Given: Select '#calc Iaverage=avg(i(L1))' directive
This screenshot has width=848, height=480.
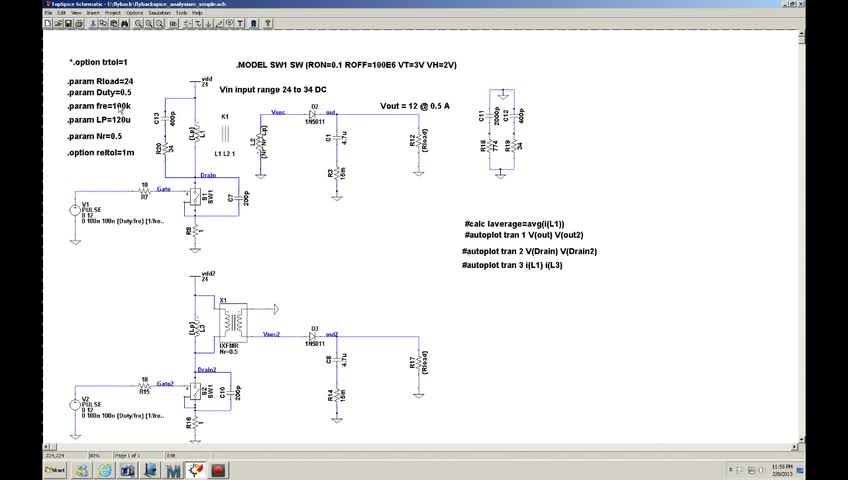Looking at the screenshot, I should click(514, 224).
